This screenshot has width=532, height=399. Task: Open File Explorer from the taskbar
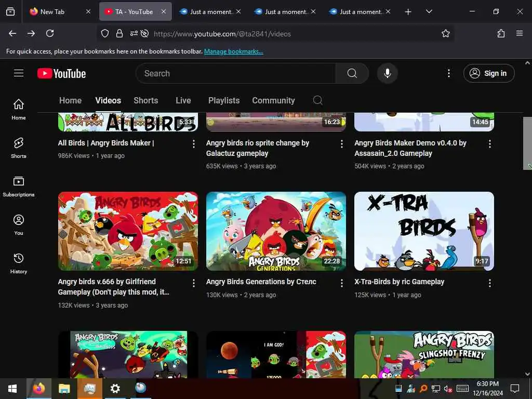pos(64,389)
